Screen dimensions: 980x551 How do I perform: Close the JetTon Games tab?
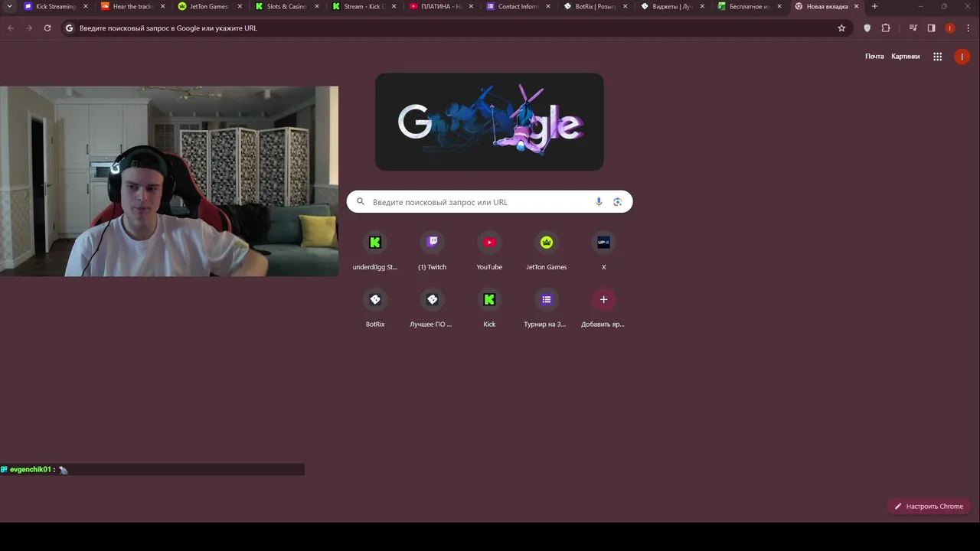pos(240,6)
